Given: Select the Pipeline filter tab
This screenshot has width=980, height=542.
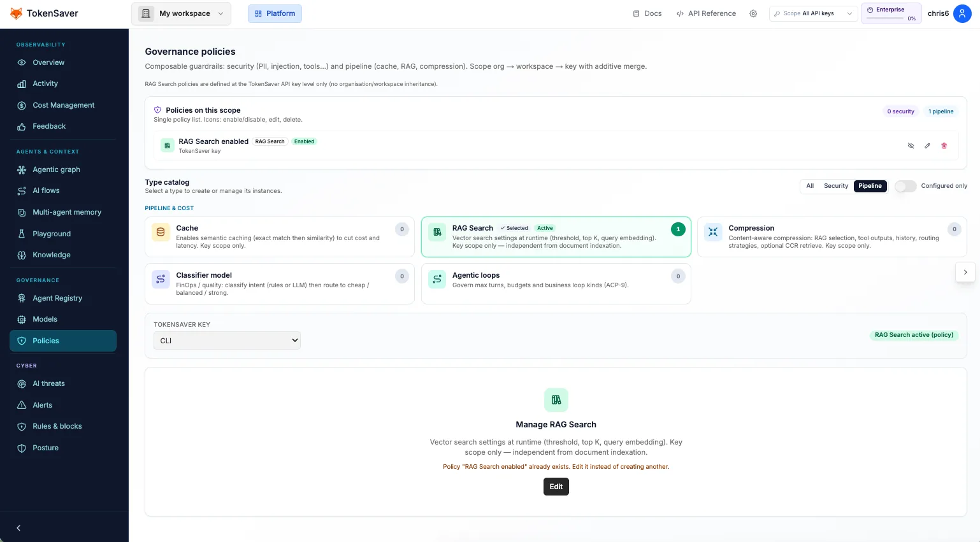Looking at the screenshot, I should click(870, 186).
